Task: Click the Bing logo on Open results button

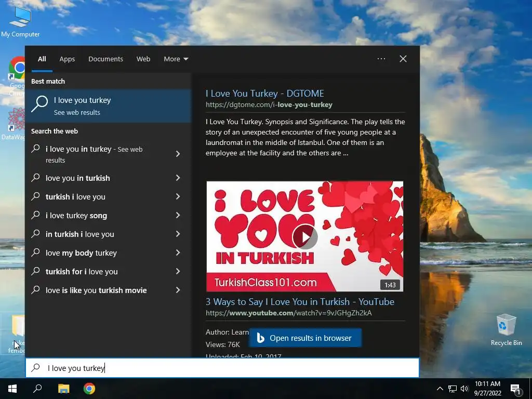Action: [x=260, y=338]
